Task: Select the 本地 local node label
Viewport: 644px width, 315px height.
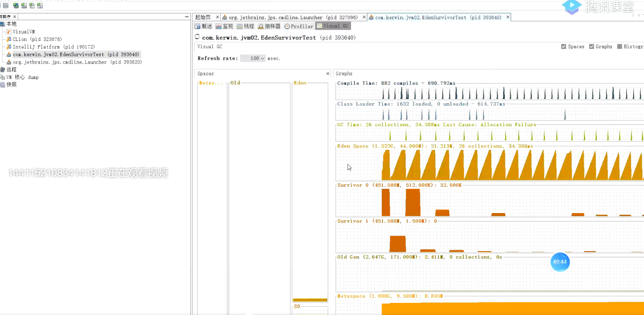Action: click(x=11, y=24)
